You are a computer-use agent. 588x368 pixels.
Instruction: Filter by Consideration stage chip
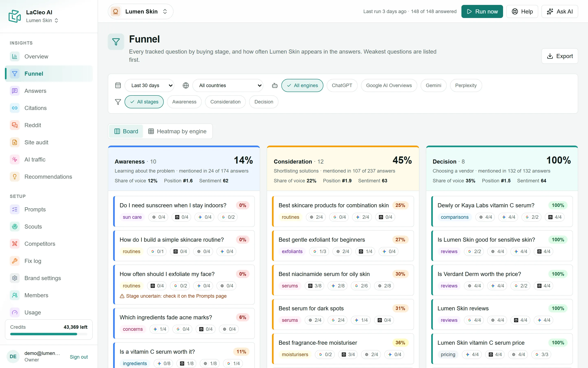tap(225, 102)
